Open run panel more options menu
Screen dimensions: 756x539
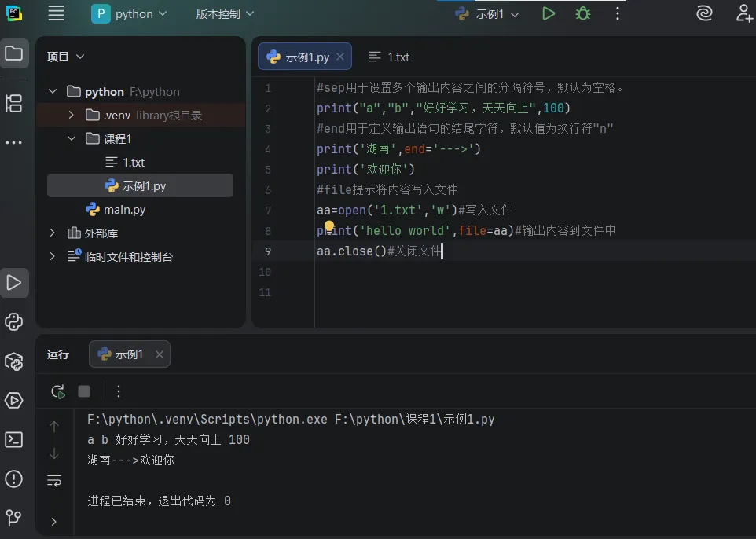119,391
